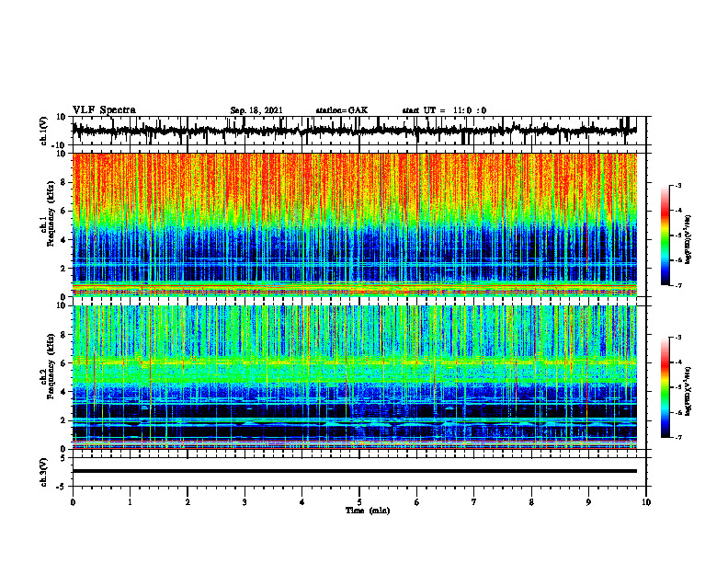Image resolution: width=728 pixels, height=563 pixels.
Task: Click time axis tick label "9"
Action: 588,502
